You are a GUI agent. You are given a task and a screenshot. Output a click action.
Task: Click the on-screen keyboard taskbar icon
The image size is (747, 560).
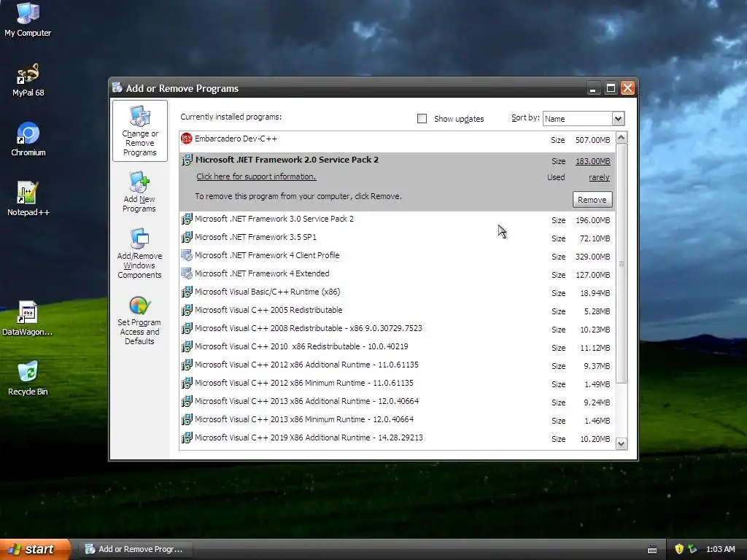[x=652, y=550]
